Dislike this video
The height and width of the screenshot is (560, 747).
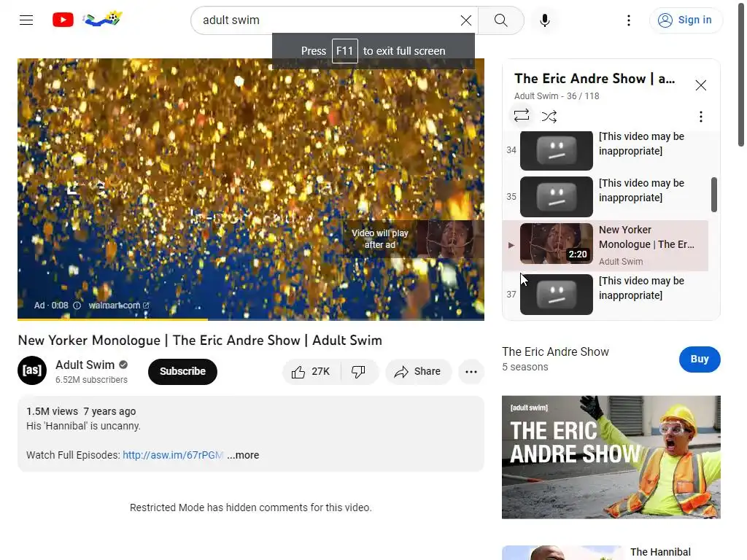(359, 371)
